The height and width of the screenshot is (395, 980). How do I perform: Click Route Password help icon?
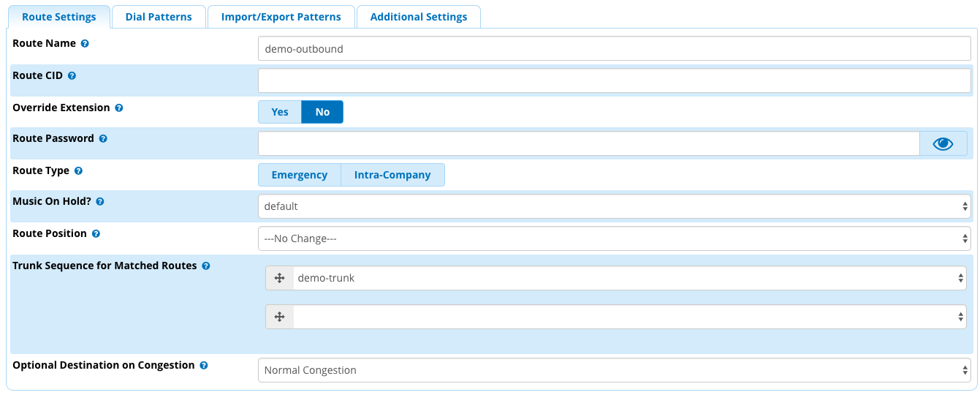click(x=103, y=139)
